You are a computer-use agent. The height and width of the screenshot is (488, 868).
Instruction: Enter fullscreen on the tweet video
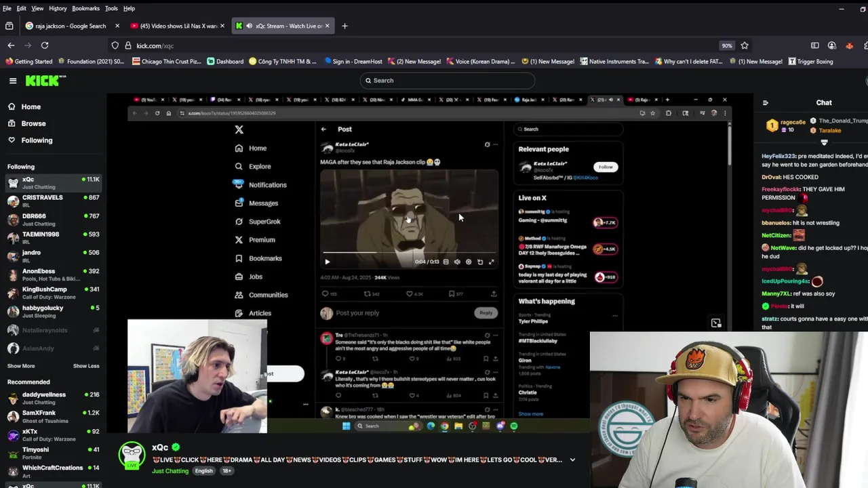492,262
